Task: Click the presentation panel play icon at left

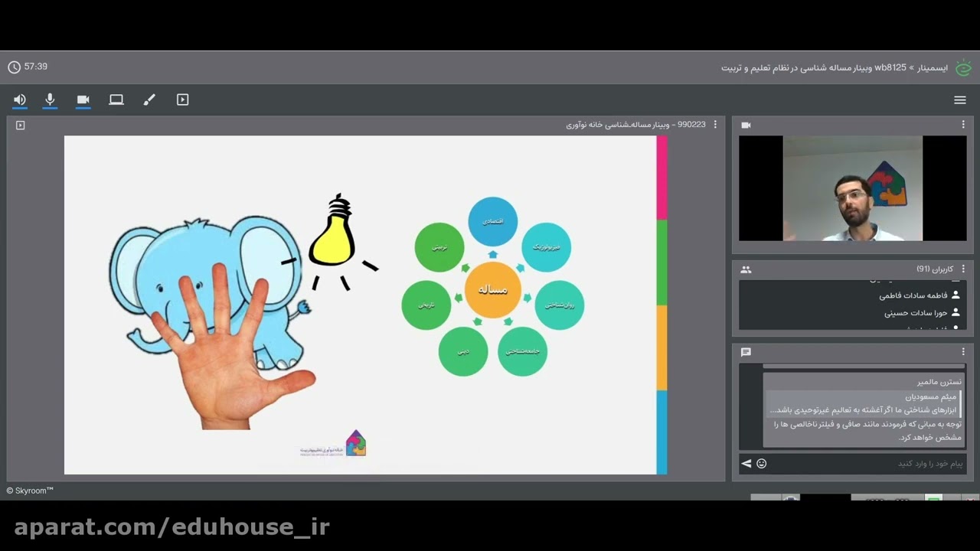Action: [21, 125]
